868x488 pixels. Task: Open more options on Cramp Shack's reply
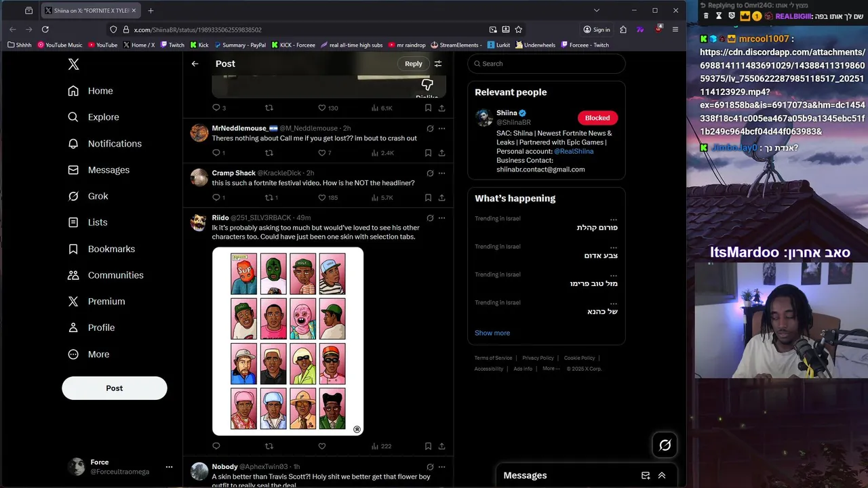[441, 173]
